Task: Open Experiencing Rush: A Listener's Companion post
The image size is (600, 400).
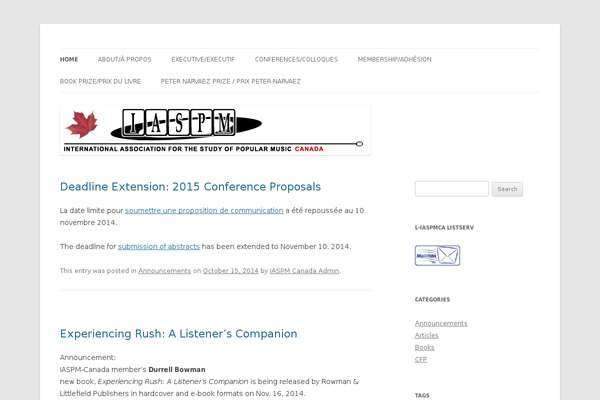Action: [178, 333]
